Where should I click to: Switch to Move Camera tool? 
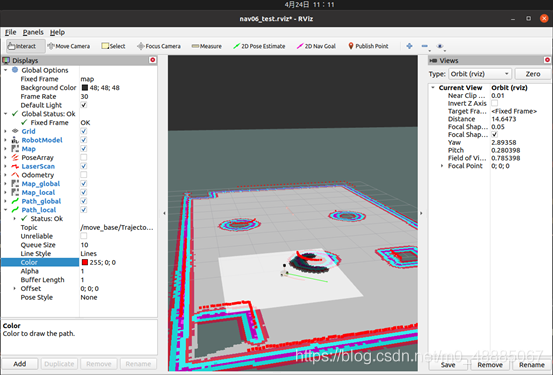[x=69, y=46]
